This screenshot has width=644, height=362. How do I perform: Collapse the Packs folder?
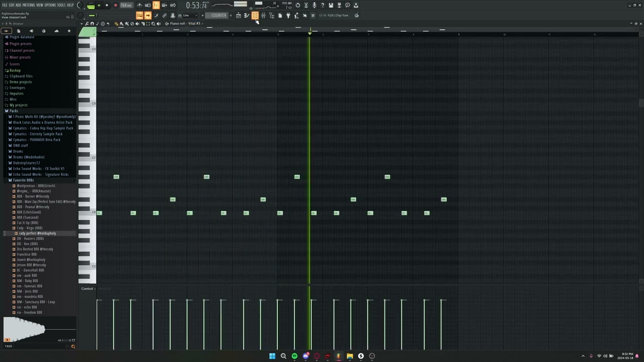13,111
